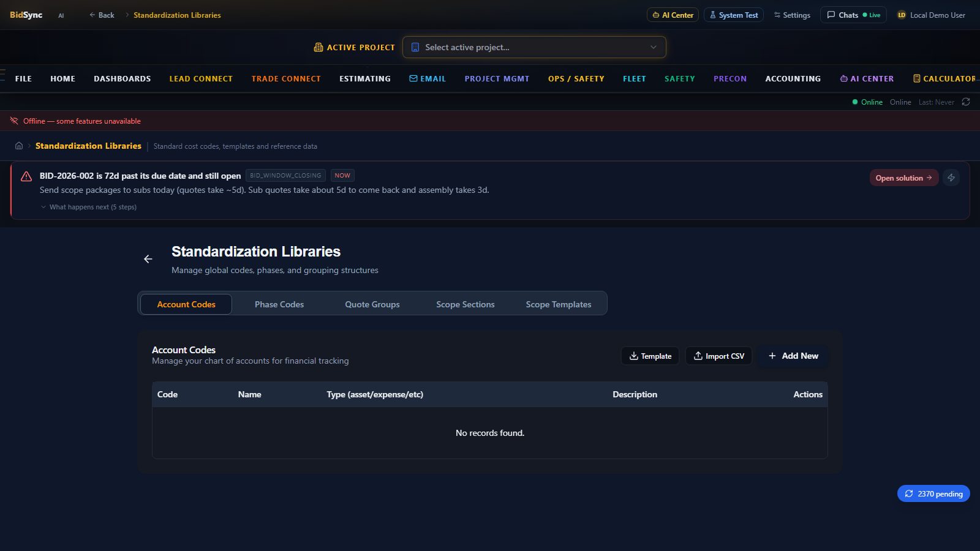Click the sync refresh icon next to Last: Never
The height and width of the screenshot is (551, 980).
pyautogui.click(x=966, y=102)
